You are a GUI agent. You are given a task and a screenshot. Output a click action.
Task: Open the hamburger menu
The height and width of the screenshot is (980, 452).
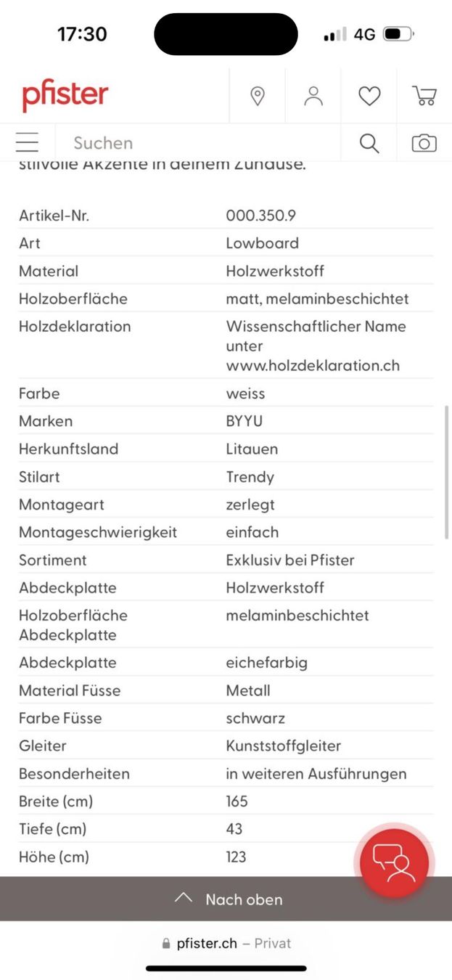click(x=27, y=142)
